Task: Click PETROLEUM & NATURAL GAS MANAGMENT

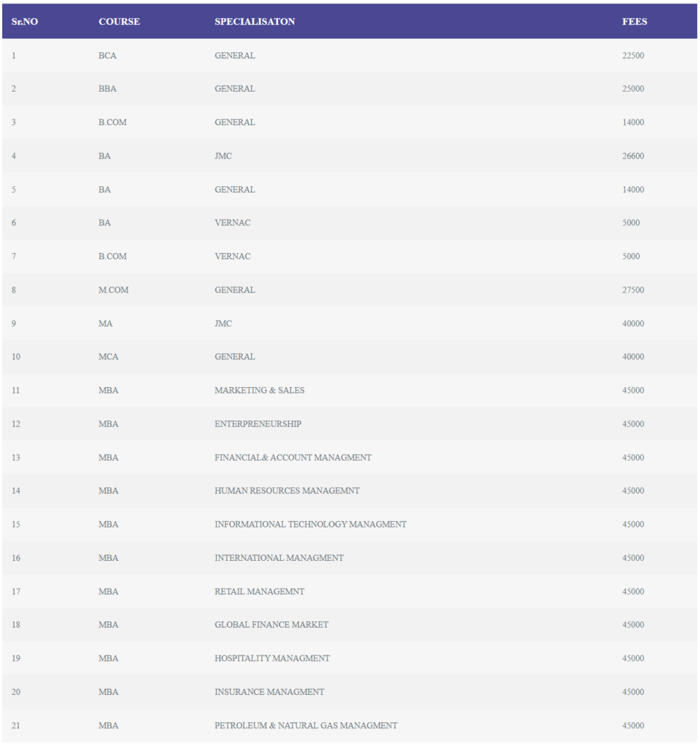Action: 306,725
